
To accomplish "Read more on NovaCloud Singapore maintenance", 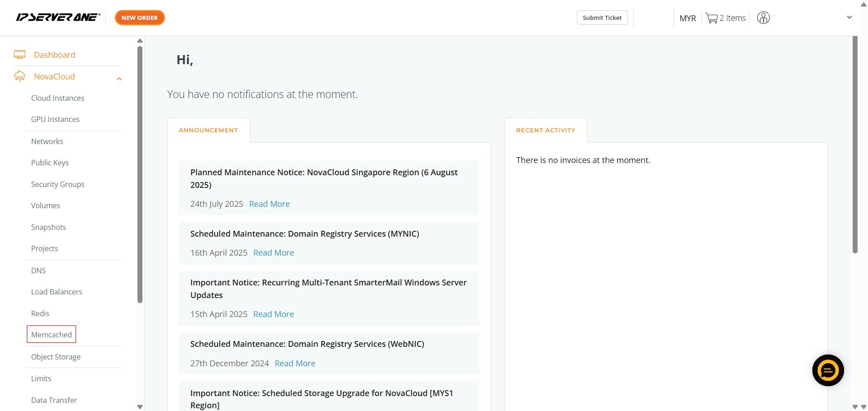I will [269, 204].
